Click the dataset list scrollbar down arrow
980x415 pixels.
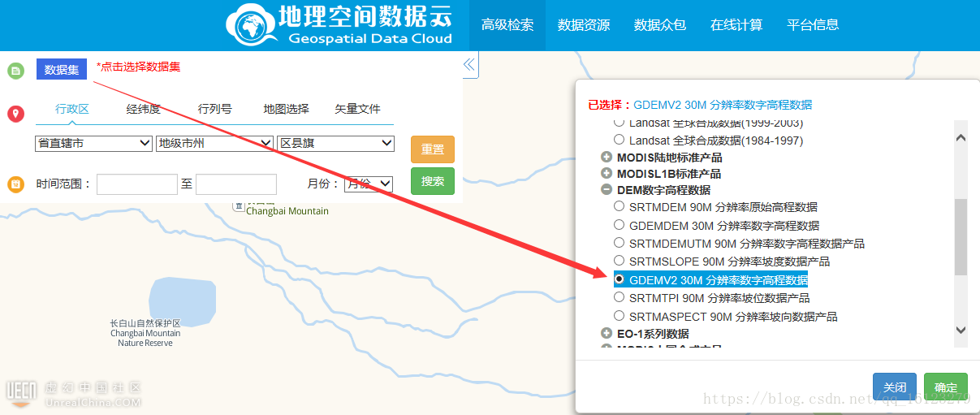pyautogui.click(x=961, y=330)
